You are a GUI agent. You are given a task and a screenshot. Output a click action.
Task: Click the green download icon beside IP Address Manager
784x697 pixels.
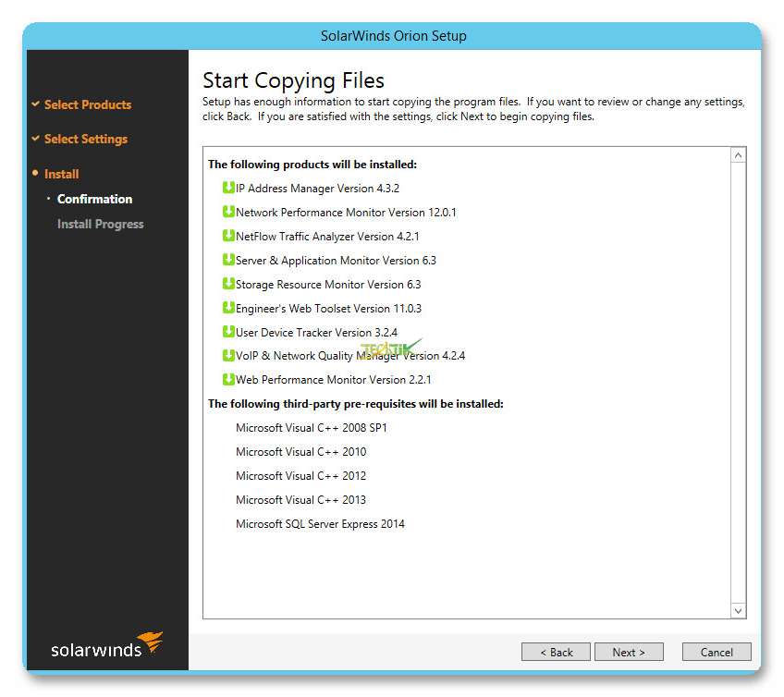228,188
